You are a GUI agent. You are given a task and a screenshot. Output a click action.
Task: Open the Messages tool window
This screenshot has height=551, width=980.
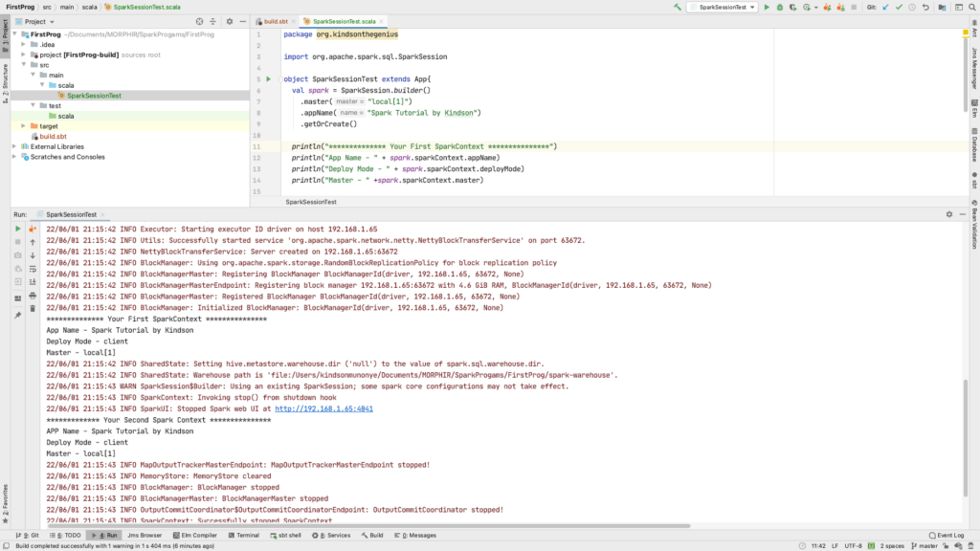(415, 536)
